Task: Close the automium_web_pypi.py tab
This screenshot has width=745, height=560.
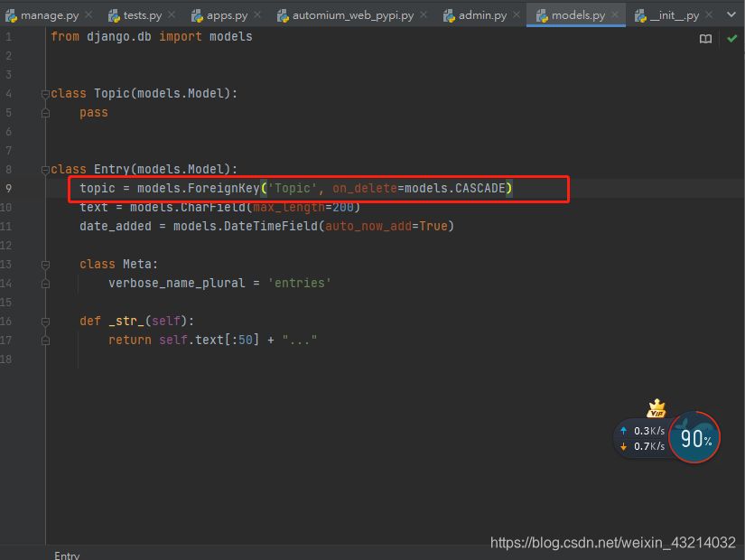Action: [424, 14]
